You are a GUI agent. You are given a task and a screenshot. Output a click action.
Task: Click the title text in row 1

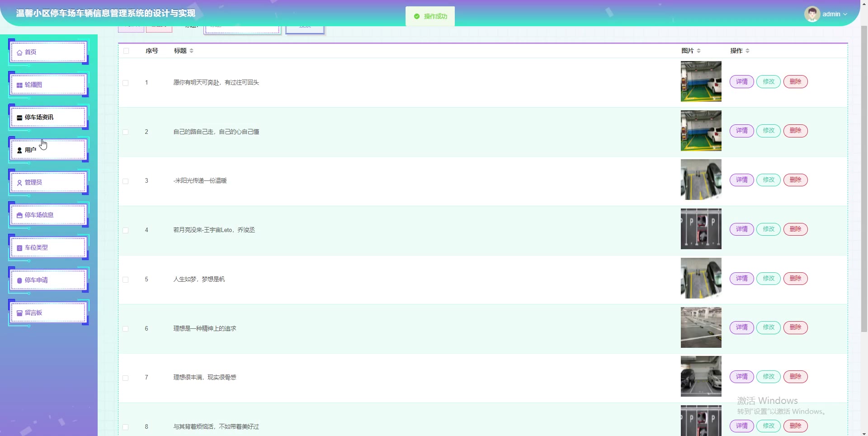[216, 83]
